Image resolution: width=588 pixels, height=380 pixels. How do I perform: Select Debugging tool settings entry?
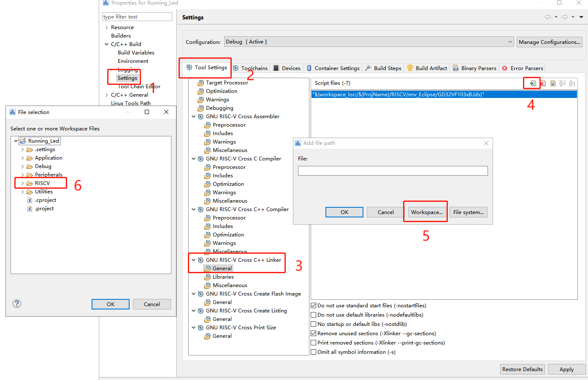(219, 108)
